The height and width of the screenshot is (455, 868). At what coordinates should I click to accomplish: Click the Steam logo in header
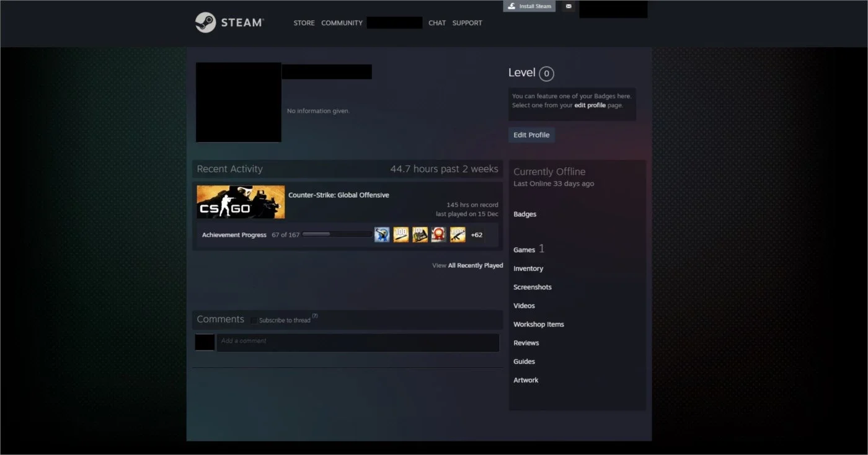click(229, 22)
